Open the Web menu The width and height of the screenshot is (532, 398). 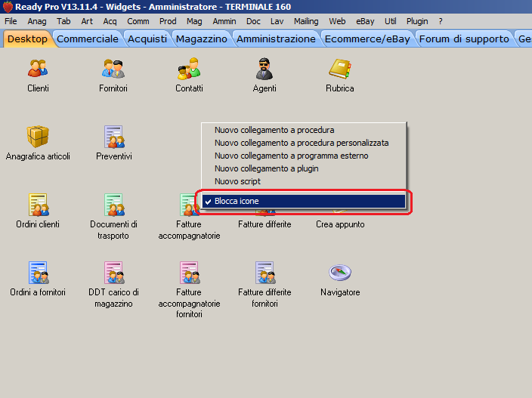(x=337, y=21)
